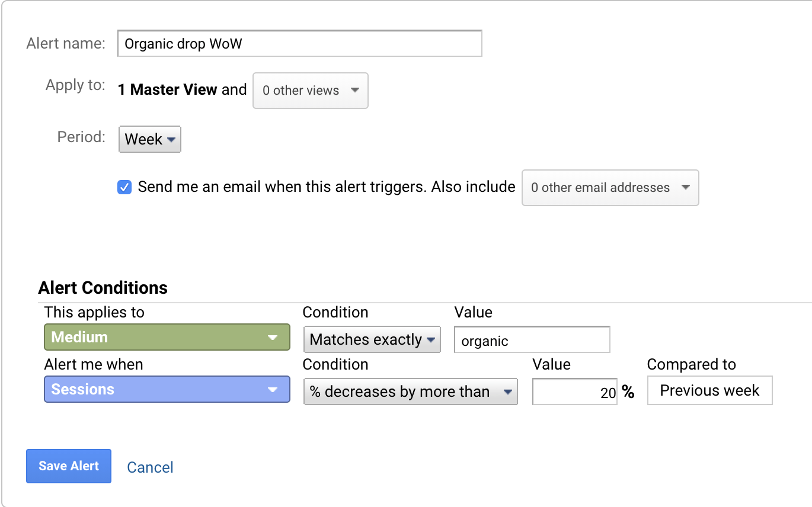Click the Cancel link

pos(149,467)
